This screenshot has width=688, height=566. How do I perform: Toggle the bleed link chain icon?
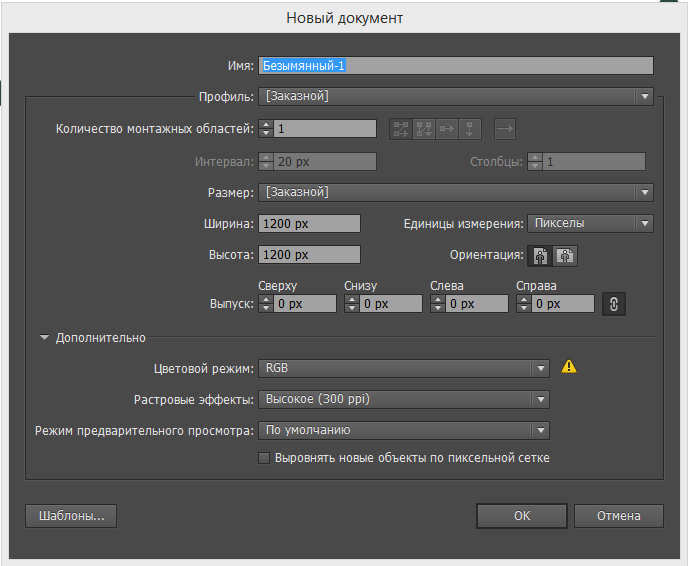click(614, 304)
